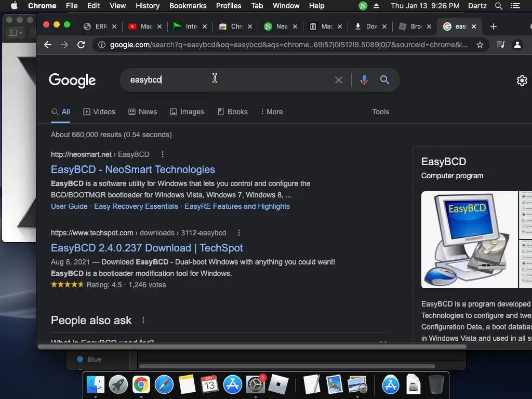Open Launchpad from the Dock
Image resolution: width=532 pixels, height=399 pixels.
click(x=118, y=384)
